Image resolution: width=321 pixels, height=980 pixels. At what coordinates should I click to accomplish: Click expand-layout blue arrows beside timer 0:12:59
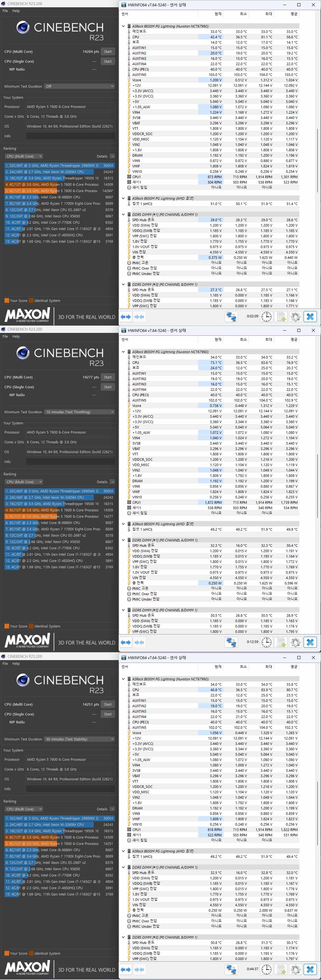126,642
